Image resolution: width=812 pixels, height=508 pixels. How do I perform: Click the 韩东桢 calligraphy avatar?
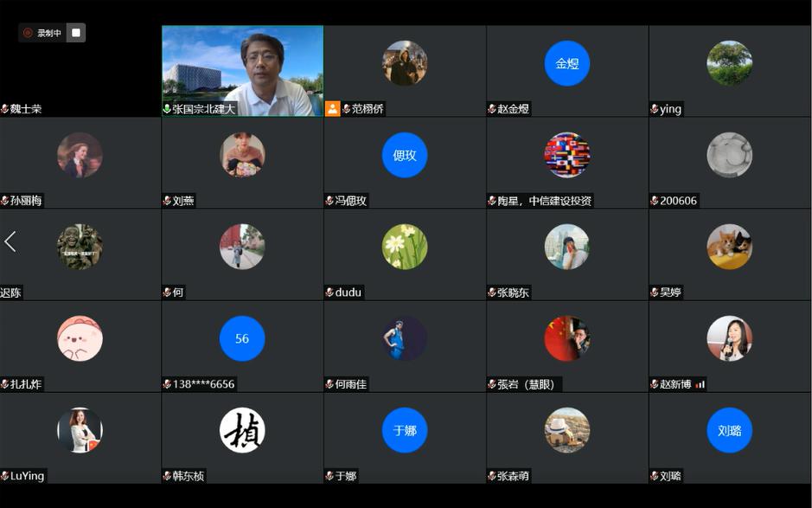pos(242,430)
